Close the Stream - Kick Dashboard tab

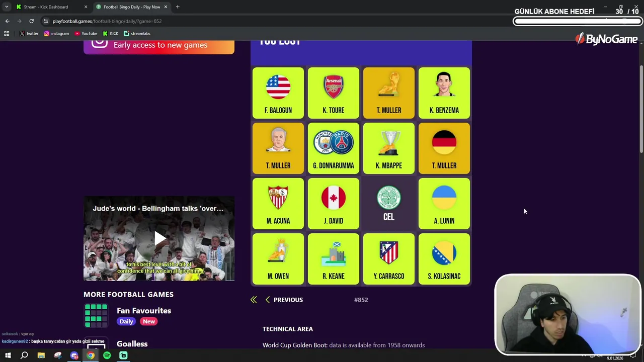86,7
